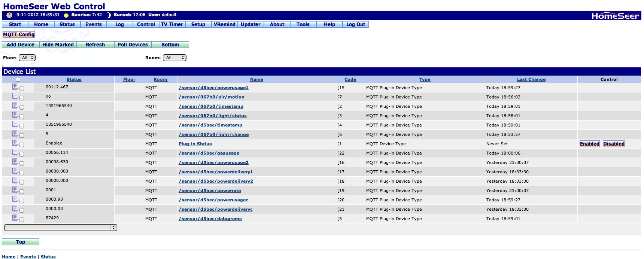Open Plug-in Status device link
The height and width of the screenshot is (259, 644).
(x=195, y=144)
